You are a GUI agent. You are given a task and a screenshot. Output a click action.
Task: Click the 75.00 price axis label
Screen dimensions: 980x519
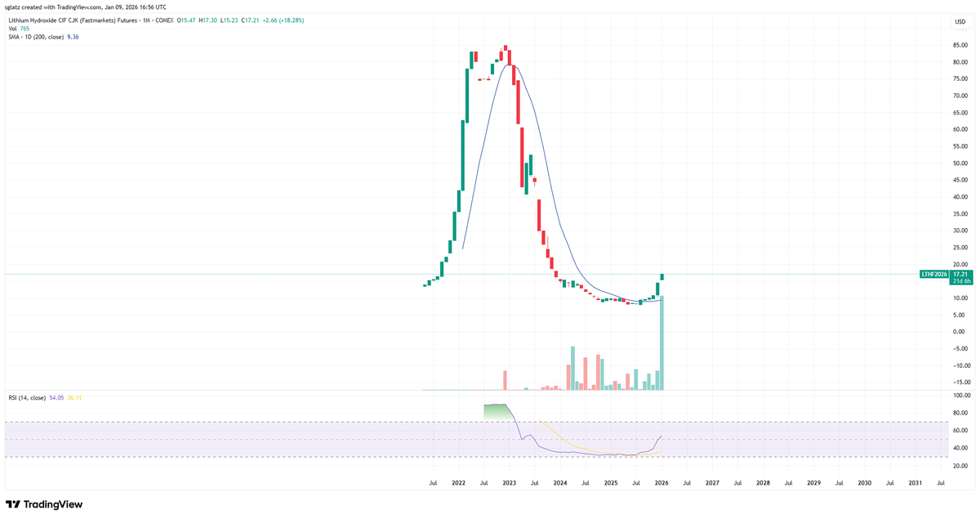[960, 79]
